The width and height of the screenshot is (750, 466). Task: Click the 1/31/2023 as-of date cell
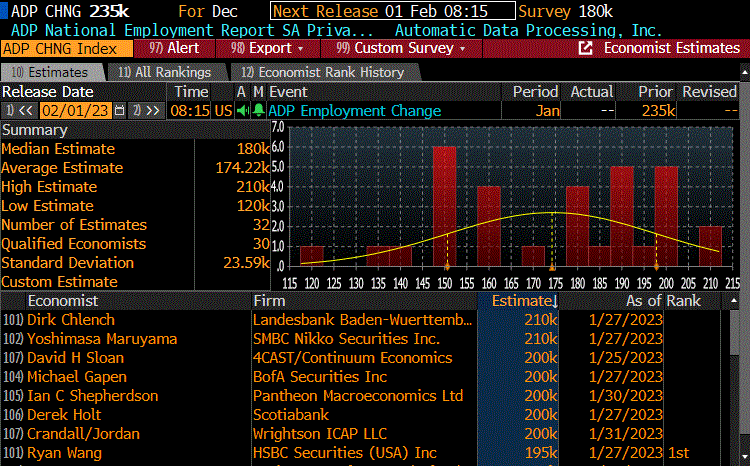[626, 434]
